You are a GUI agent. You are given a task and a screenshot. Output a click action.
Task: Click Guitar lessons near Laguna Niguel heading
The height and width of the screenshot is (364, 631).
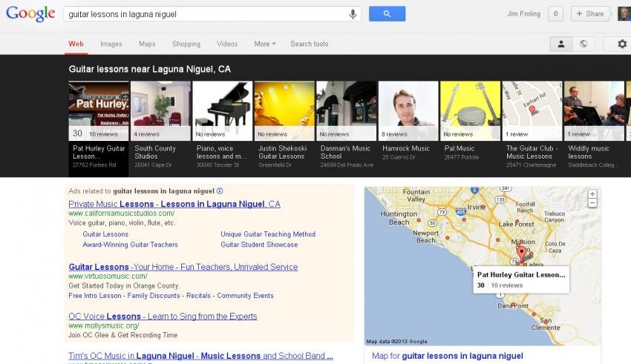150,69
